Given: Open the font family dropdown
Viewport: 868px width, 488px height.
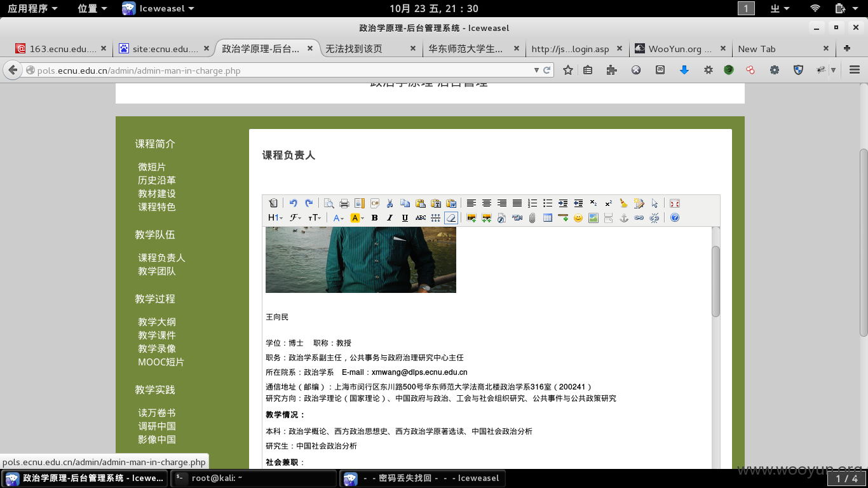Looking at the screenshot, I should [x=295, y=218].
